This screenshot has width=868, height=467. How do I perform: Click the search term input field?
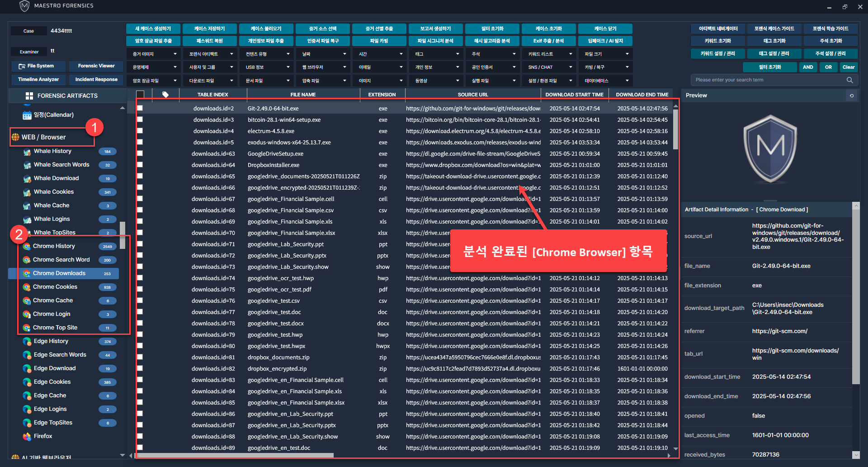point(769,80)
